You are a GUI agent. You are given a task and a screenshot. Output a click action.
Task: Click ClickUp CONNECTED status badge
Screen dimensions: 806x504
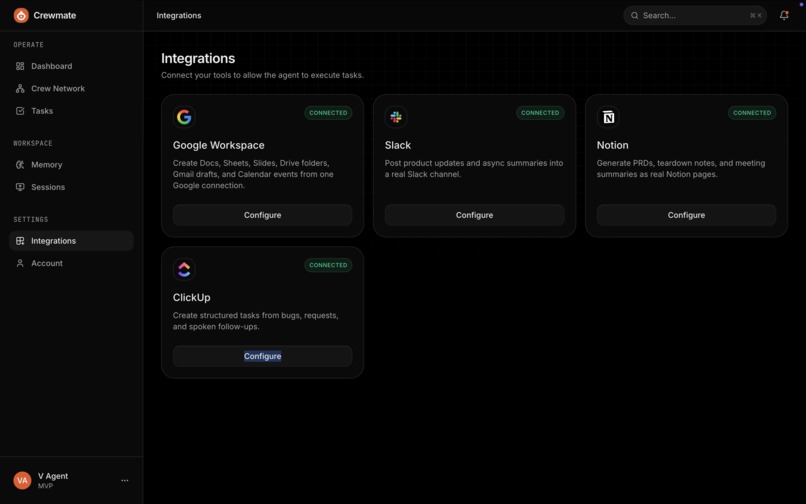pyautogui.click(x=328, y=265)
